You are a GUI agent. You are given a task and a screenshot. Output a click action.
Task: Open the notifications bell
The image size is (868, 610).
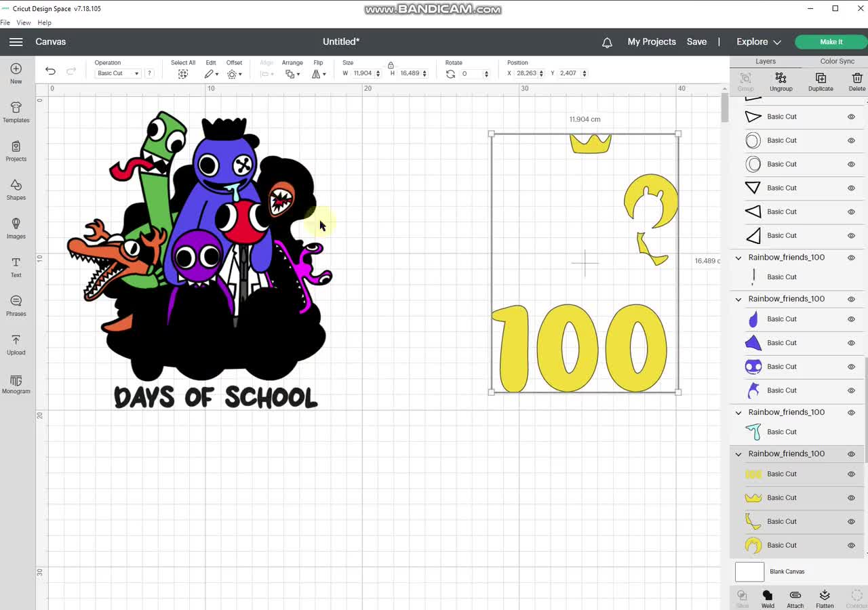pyautogui.click(x=607, y=42)
